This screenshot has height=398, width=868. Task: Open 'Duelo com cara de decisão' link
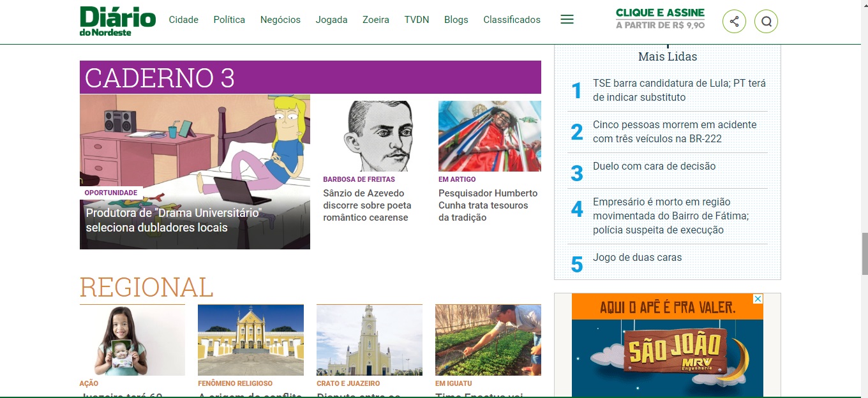(x=654, y=166)
